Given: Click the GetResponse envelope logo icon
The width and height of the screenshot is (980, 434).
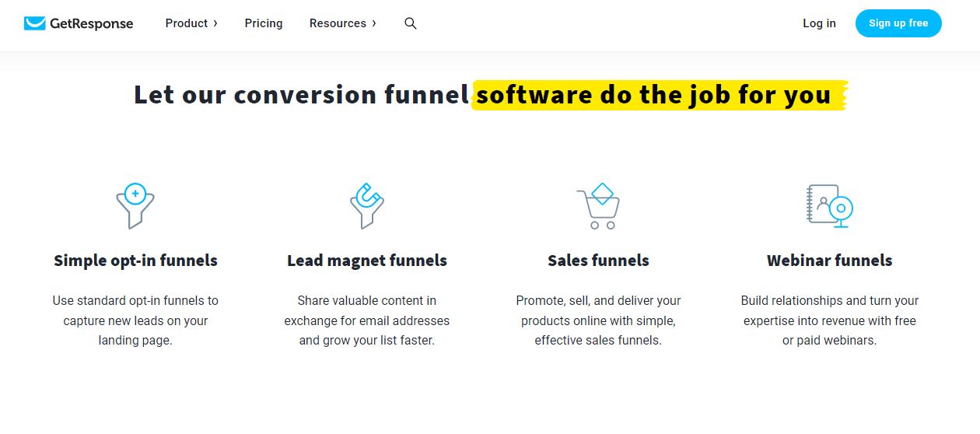Looking at the screenshot, I should pos(34,23).
